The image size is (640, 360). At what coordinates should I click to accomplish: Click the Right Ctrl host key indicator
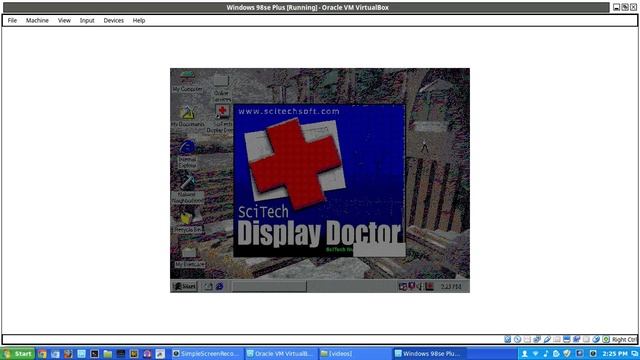[x=624, y=340]
